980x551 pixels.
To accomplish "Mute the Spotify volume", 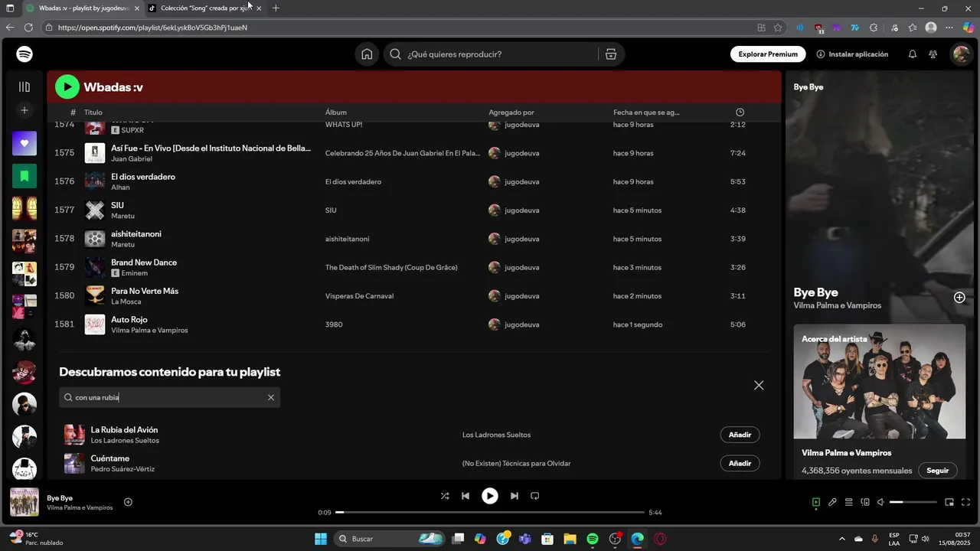I will click(880, 502).
